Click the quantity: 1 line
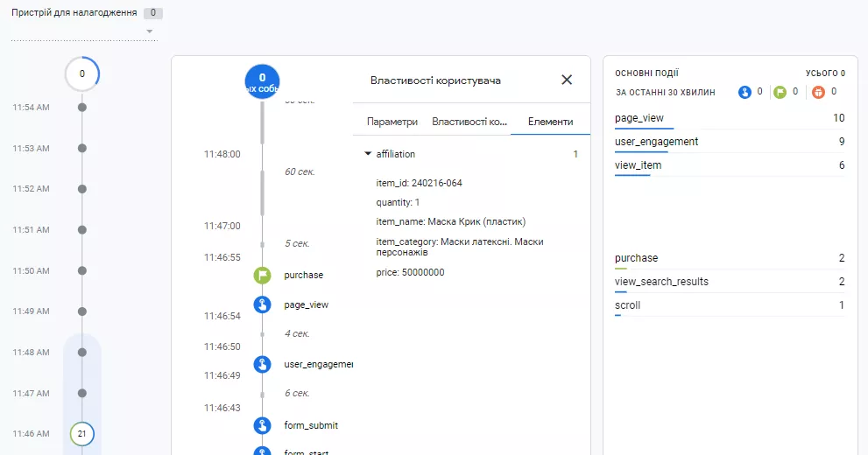868x455 pixels. pyautogui.click(x=398, y=202)
